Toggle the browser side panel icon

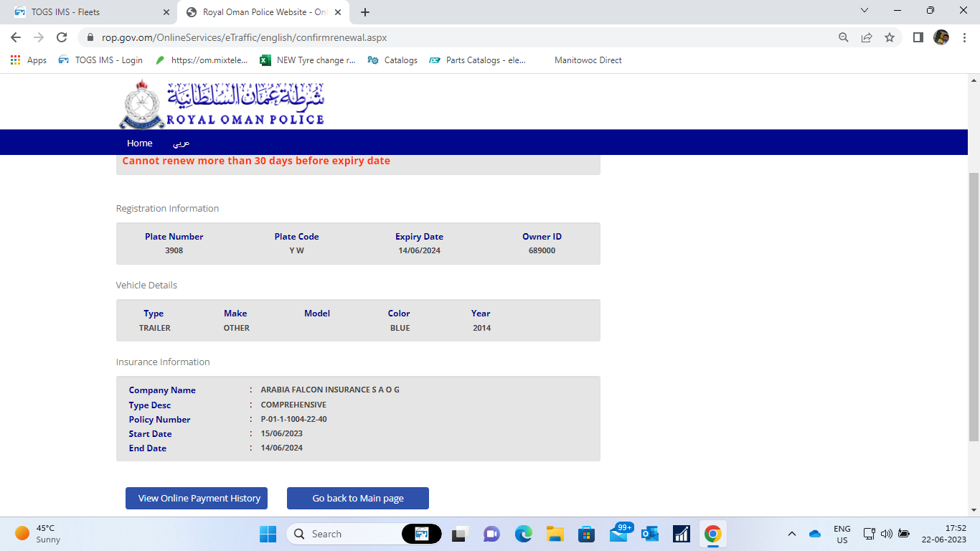[918, 37]
